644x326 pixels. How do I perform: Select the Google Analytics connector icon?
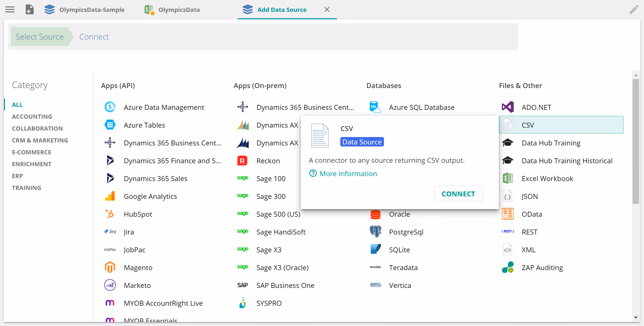coord(110,196)
